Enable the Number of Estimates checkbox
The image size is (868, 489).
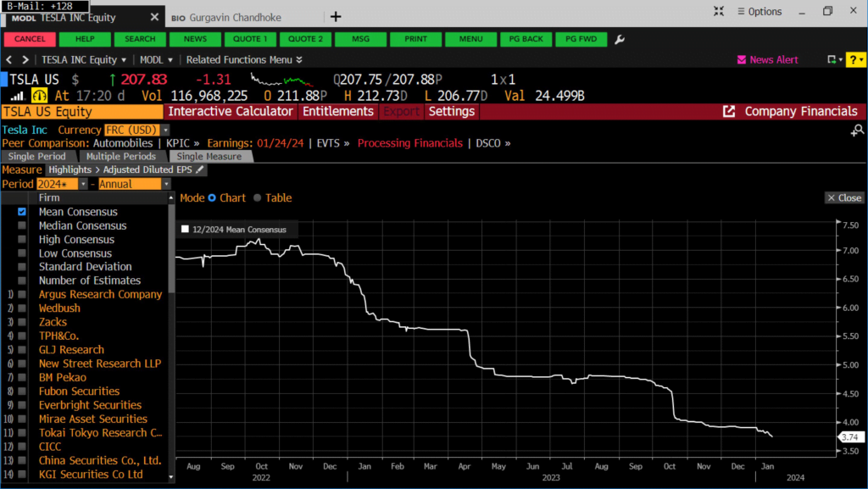click(x=21, y=281)
